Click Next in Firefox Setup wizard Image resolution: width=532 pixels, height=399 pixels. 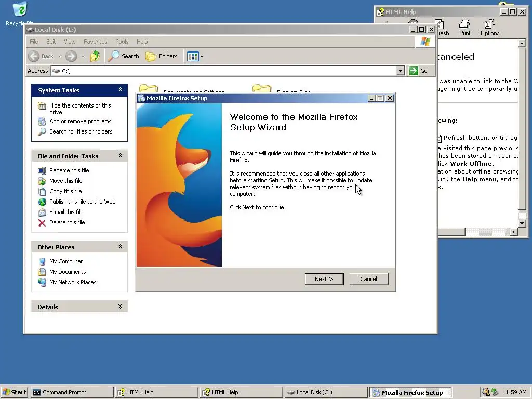pyautogui.click(x=324, y=279)
